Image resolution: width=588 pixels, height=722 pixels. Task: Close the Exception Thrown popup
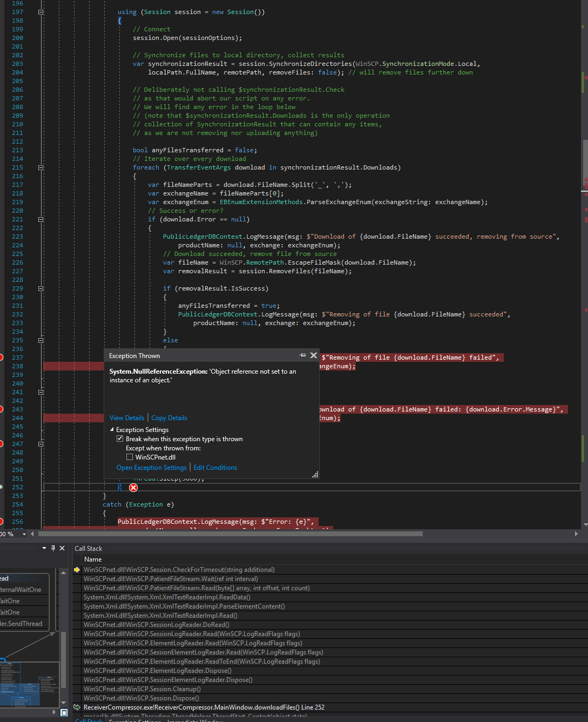314,355
